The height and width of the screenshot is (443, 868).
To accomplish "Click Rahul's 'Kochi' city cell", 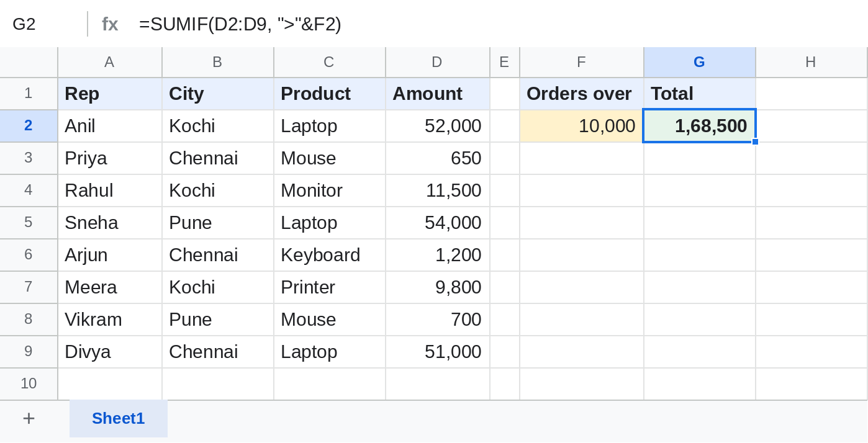I will 218,190.
